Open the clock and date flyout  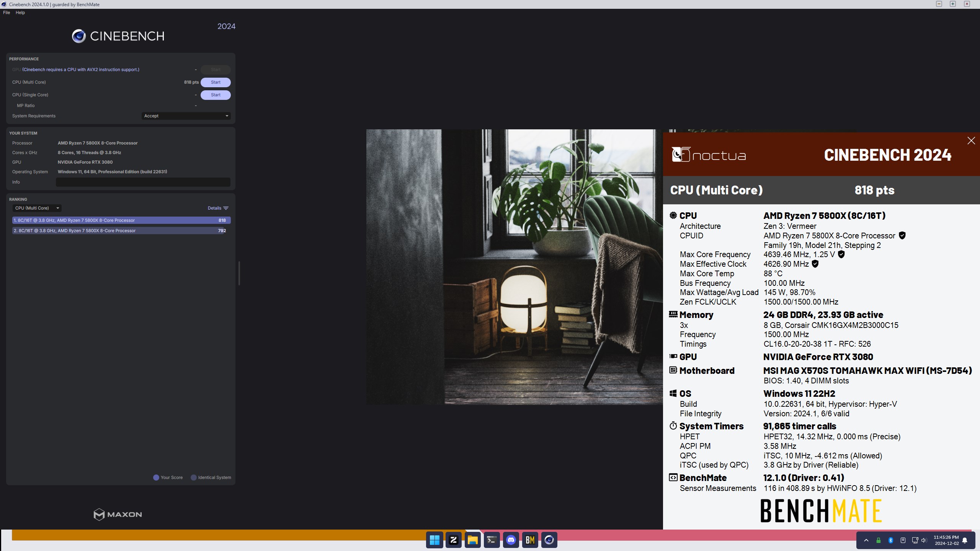(946, 540)
